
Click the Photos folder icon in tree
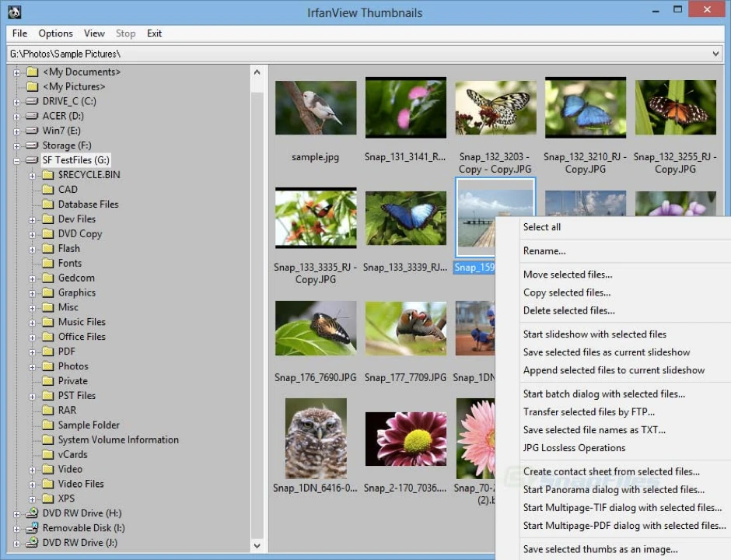click(47, 366)
